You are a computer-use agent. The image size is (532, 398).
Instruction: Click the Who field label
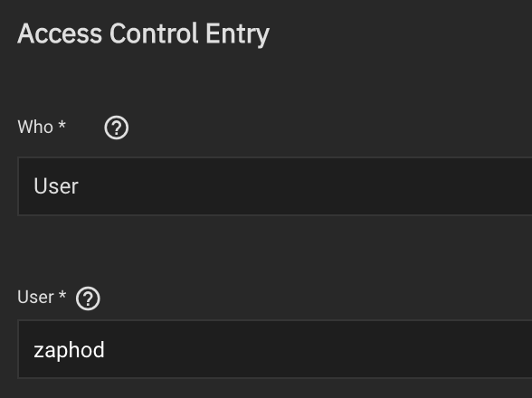(x=35, y=127)
